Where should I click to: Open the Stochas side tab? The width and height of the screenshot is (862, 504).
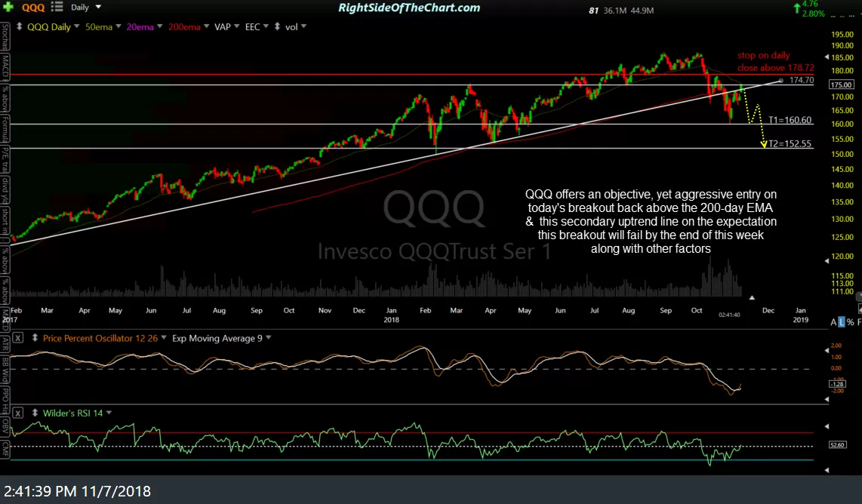(x=5, y=37)
